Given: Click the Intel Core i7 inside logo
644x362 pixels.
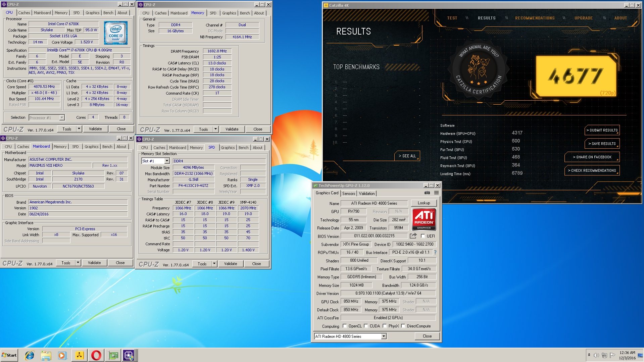Looking at the screenshot, I should 116,33.
